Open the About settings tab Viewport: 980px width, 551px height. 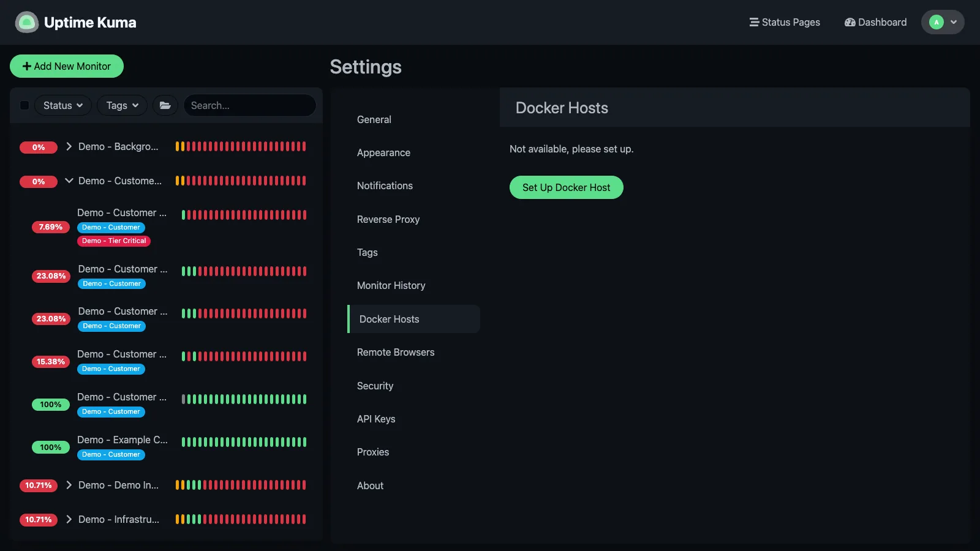(413, 485)
